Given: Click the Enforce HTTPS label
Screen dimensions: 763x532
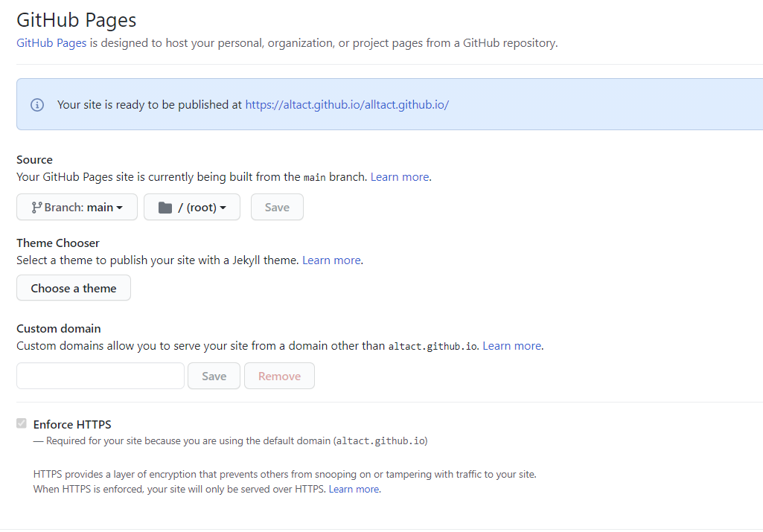Looking at the screenshot, I should [72, 425].
